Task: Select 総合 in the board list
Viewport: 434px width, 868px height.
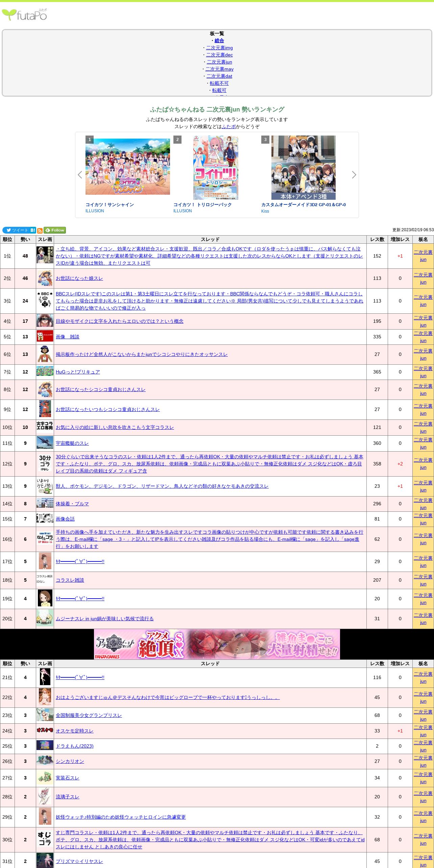Action: coord(219,41)
